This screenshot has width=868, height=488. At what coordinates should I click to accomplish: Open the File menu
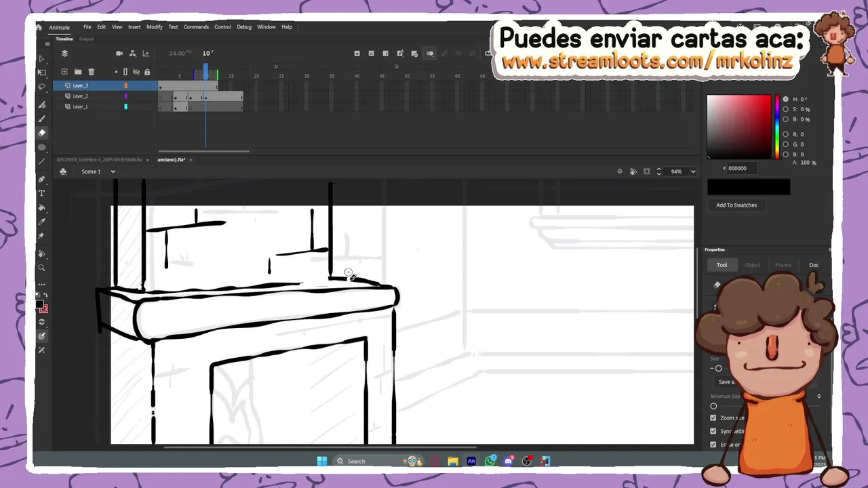[x=87, y=27]
